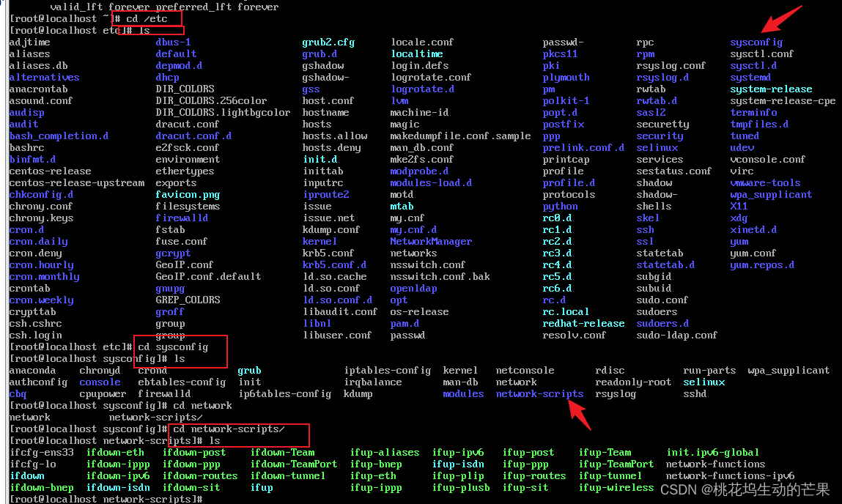Select the "terminfo" directory name
Image resolution: width=842 pixels, height=504 pixels.
tap(754, 113)
